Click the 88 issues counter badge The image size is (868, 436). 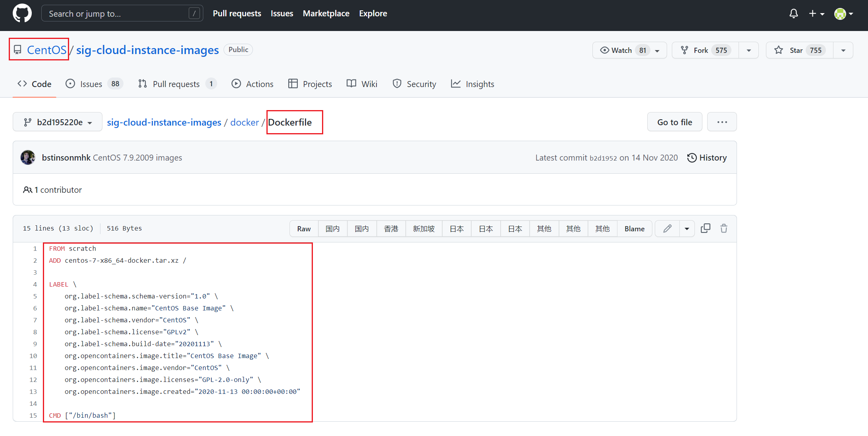(115, 84)
